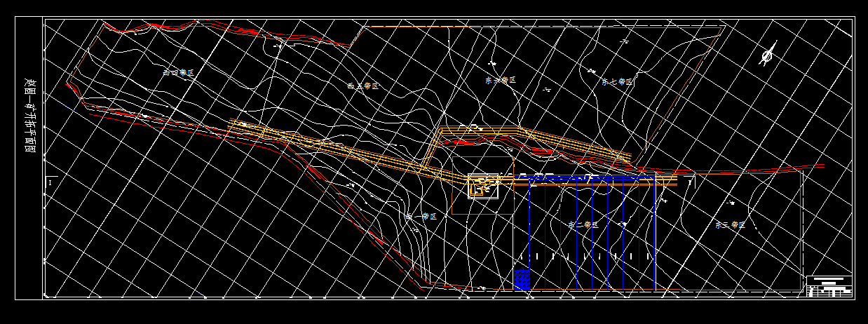Click the '东二采区' zone label

point(583,225)
